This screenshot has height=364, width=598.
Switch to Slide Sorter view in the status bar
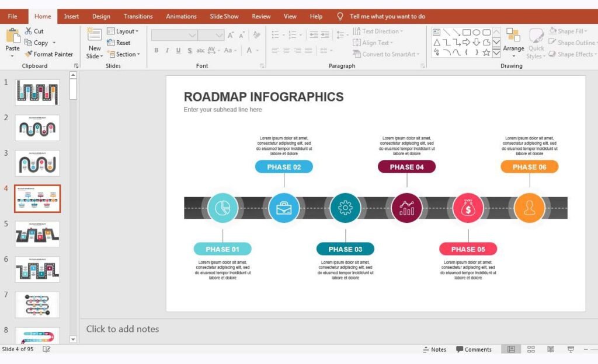click(531, 349)
